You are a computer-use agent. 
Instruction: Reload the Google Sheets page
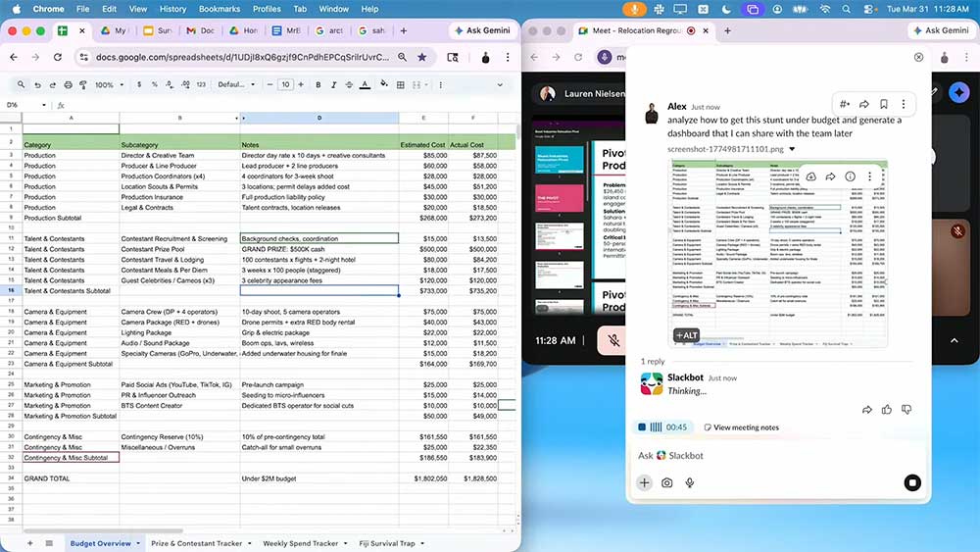[58, 57]
